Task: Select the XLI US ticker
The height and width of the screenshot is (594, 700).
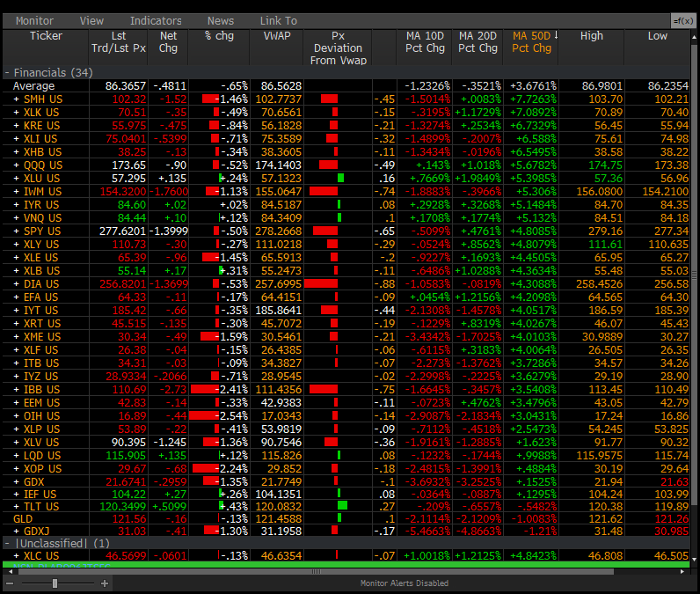Action: point(40,139)
